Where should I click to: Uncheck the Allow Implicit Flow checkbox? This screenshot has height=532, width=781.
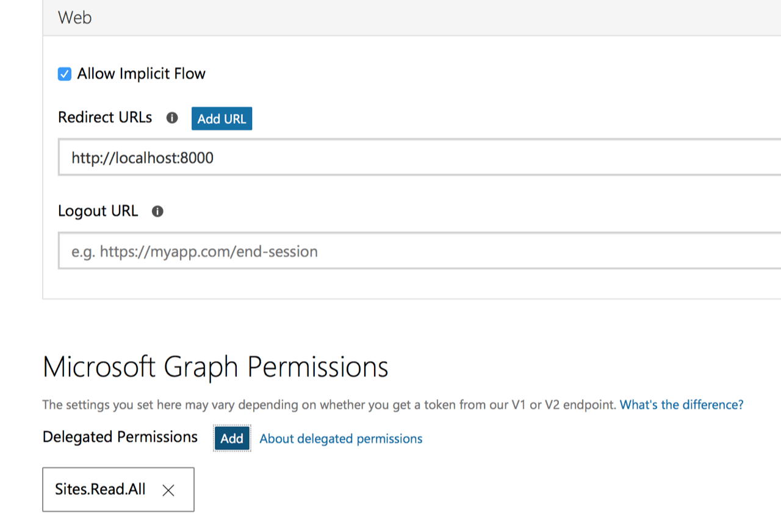[65, 74]
